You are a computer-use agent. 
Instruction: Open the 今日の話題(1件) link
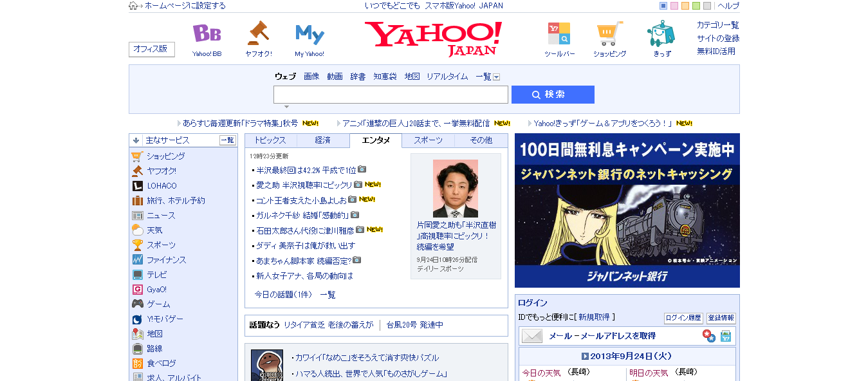coord(283,295)
